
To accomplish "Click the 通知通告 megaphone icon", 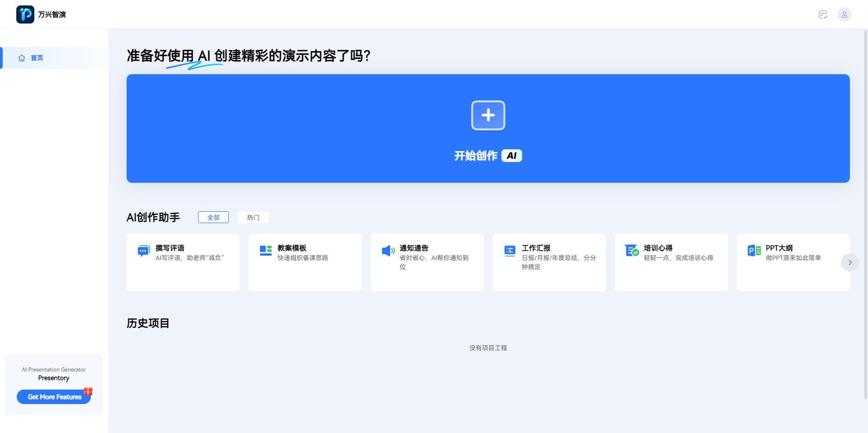I will (388, 251).
